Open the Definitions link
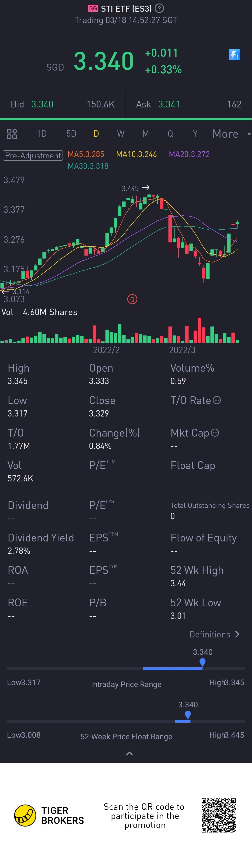This screenshot has width=252, height=868. click(x=210, y=634)
